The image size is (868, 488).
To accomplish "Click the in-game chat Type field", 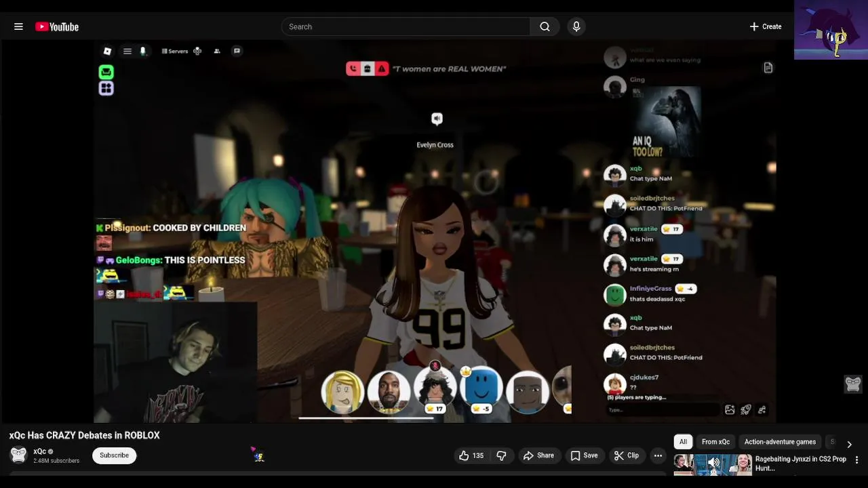I will point(662,409).
